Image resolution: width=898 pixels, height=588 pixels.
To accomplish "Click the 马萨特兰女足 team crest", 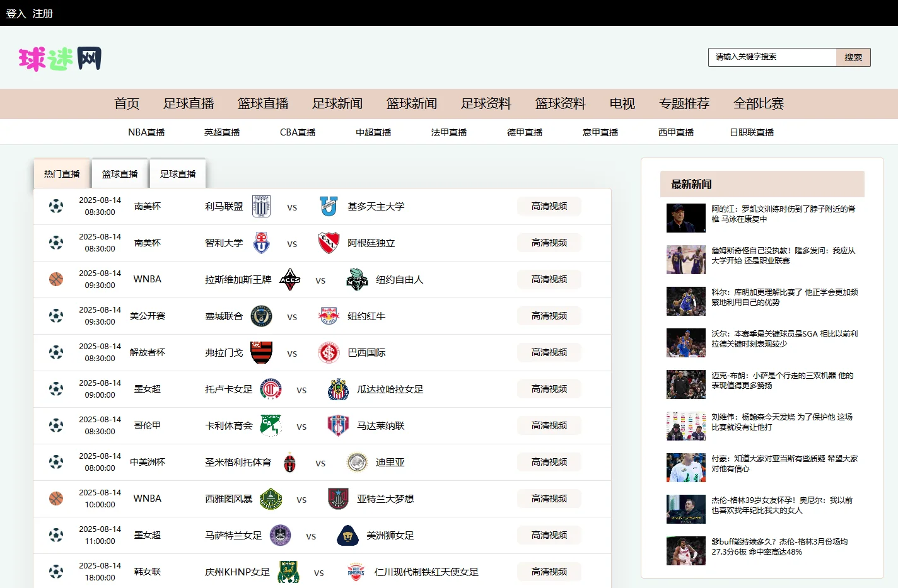I will click(280, 535).
